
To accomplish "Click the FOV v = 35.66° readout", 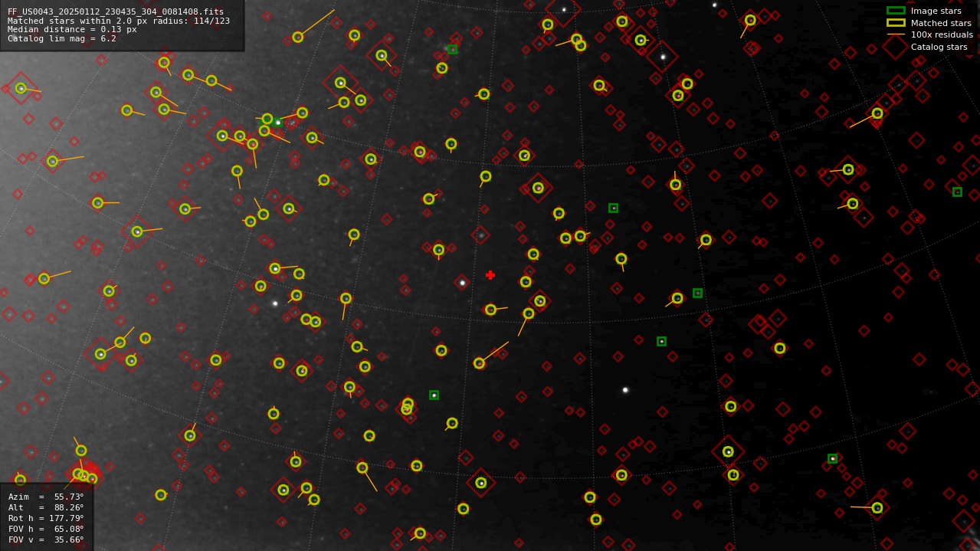I will coord(46,540).
